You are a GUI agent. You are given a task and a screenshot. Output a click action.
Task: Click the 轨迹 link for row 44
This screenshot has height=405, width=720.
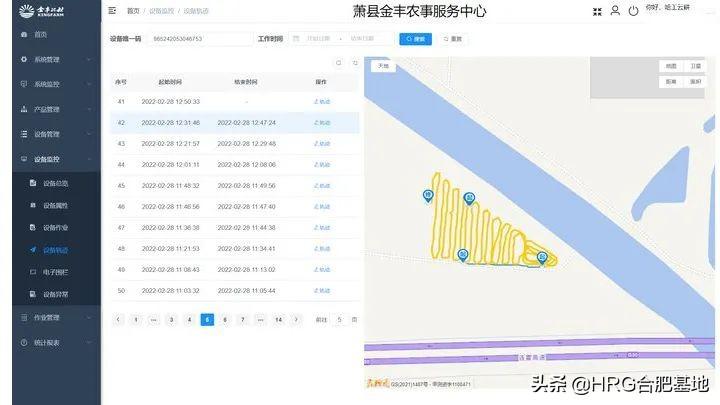[x=322, y=164]
